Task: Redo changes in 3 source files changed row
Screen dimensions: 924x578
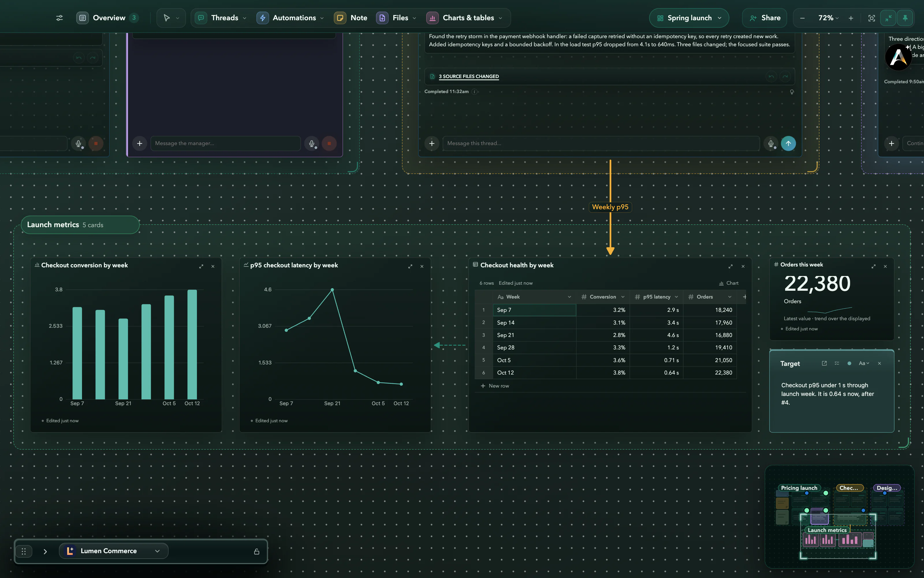Action: tap(785, 77)
